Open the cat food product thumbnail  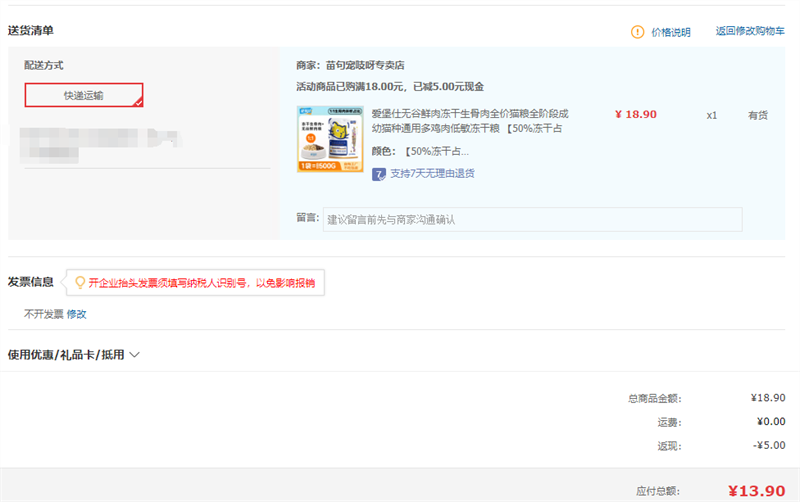coord(331,139)
